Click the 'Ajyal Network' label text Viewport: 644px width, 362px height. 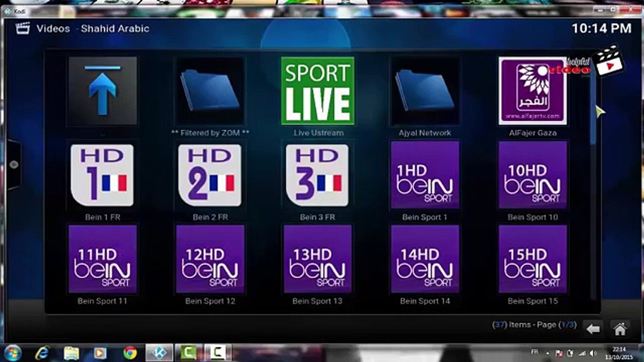coord(425,133)
